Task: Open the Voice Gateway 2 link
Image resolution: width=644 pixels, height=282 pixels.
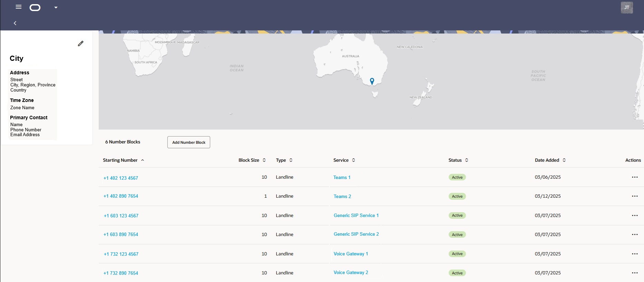Action: (351, 273)
